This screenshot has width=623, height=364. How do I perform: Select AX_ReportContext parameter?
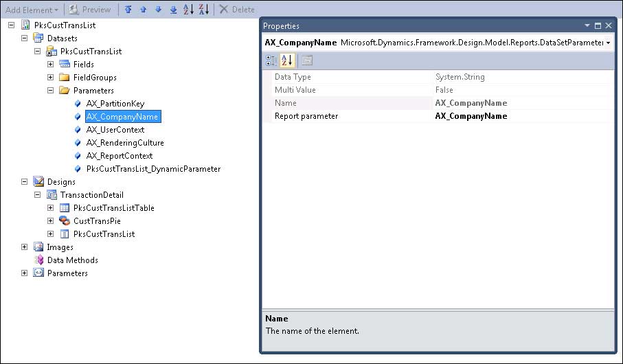click(120, 156)
